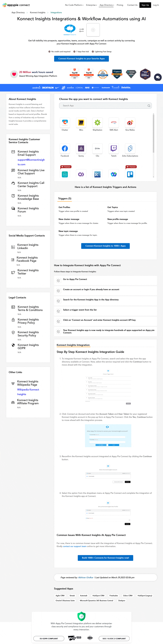Click the Konnect Insights logo

(70, 30)
